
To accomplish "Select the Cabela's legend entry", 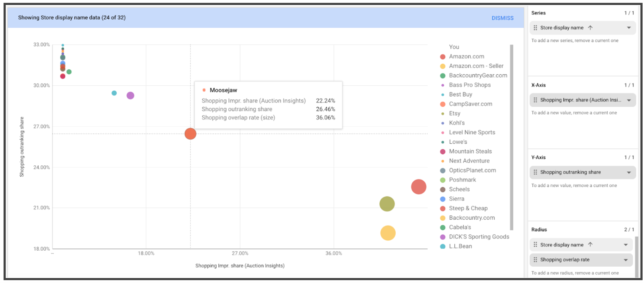I will [x=455, y=227].
